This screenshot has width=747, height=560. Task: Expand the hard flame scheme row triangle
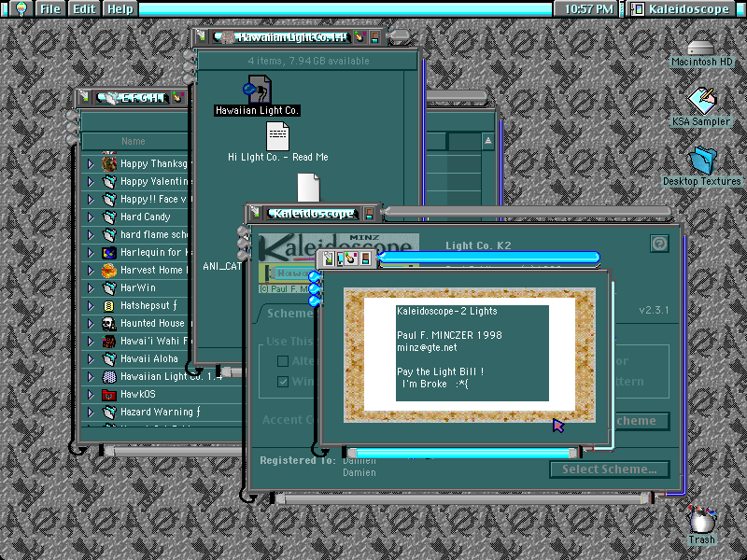tap(91, 235)
